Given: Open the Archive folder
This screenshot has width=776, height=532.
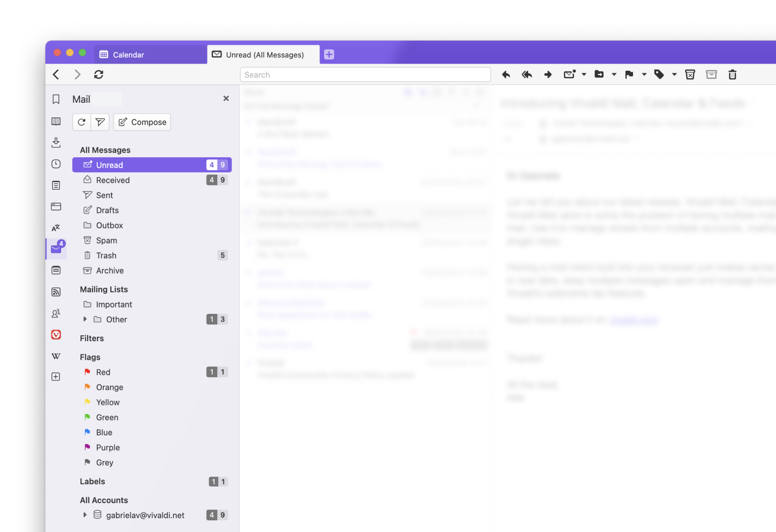Looking at the screenshot, I should click(x=152, y=271).
